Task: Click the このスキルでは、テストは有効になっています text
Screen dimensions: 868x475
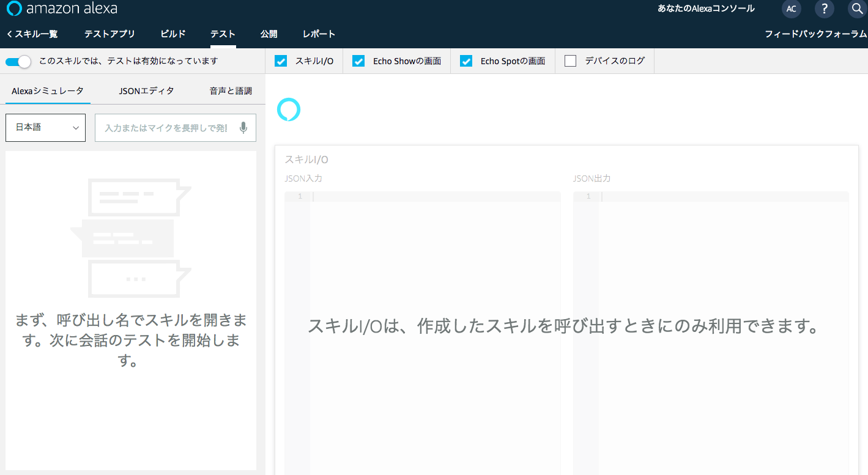Action: 128,61
